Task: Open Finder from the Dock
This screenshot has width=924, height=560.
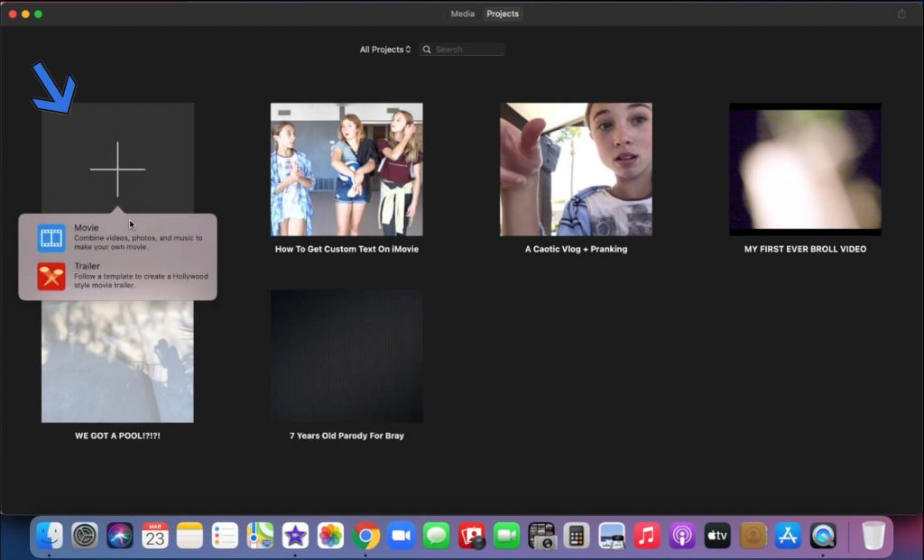Action: tap(50, 536)
